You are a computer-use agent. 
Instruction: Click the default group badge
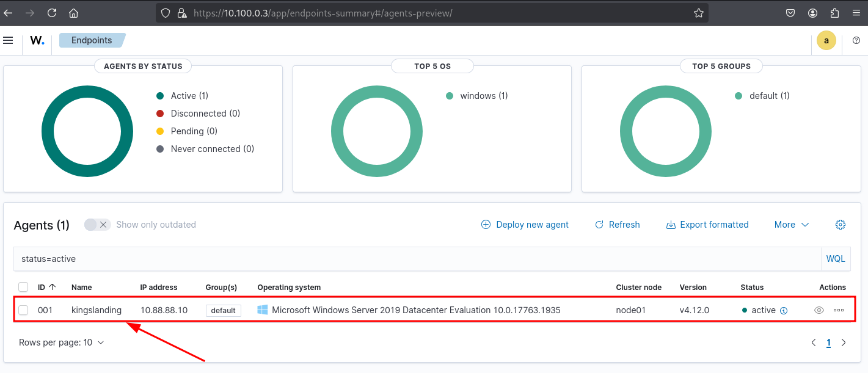(223, 310)
